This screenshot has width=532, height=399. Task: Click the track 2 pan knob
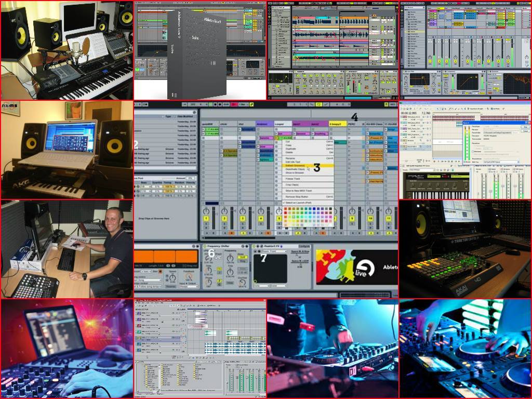point(224,211)
